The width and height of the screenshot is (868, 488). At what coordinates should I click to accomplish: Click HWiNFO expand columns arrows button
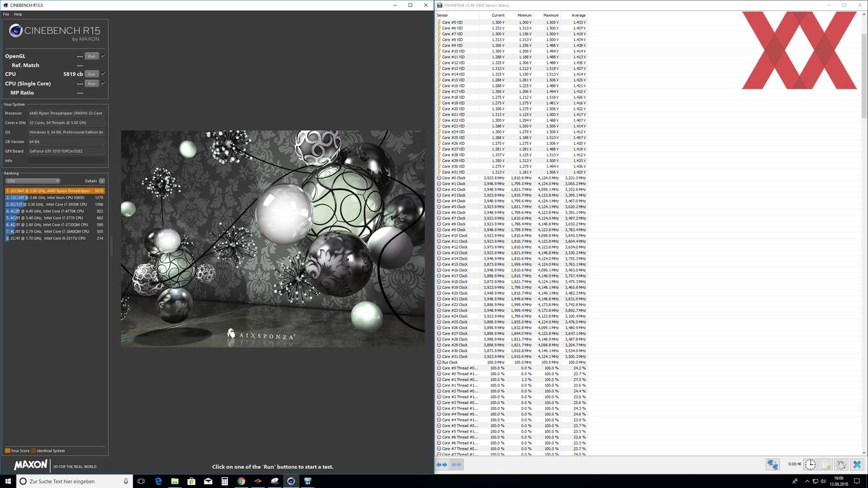coord(442,464)
